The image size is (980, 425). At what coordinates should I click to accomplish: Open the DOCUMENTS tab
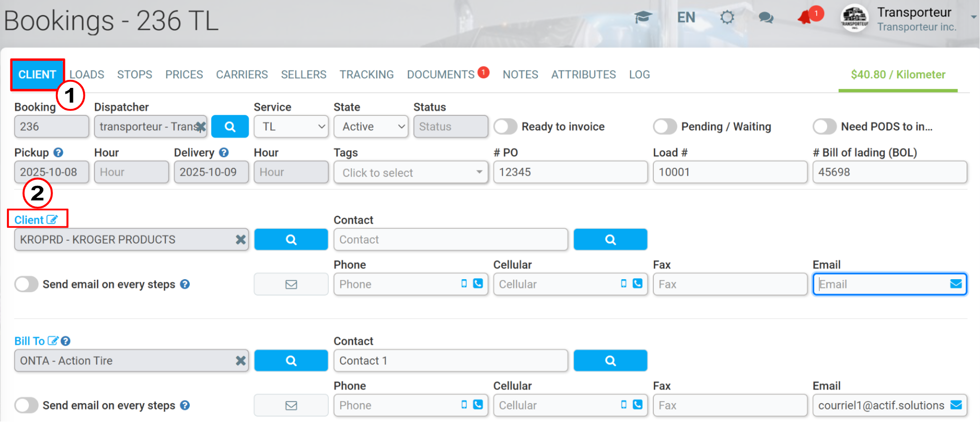pos(441,74)
